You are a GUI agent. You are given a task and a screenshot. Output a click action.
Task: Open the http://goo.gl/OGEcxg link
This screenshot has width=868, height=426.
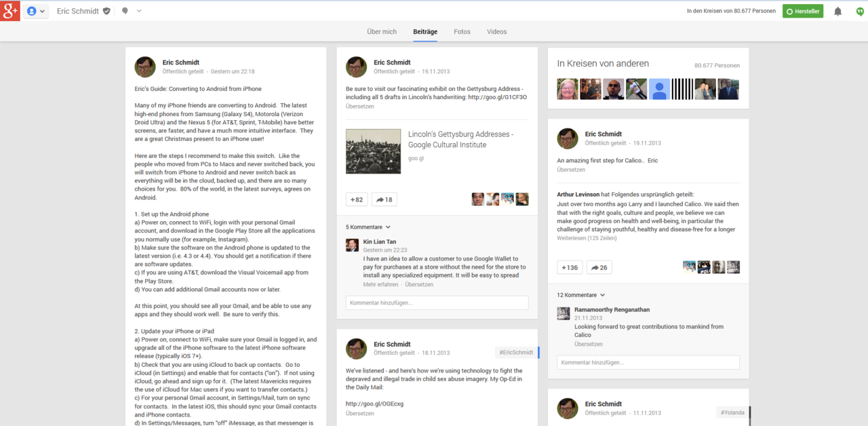374,404
